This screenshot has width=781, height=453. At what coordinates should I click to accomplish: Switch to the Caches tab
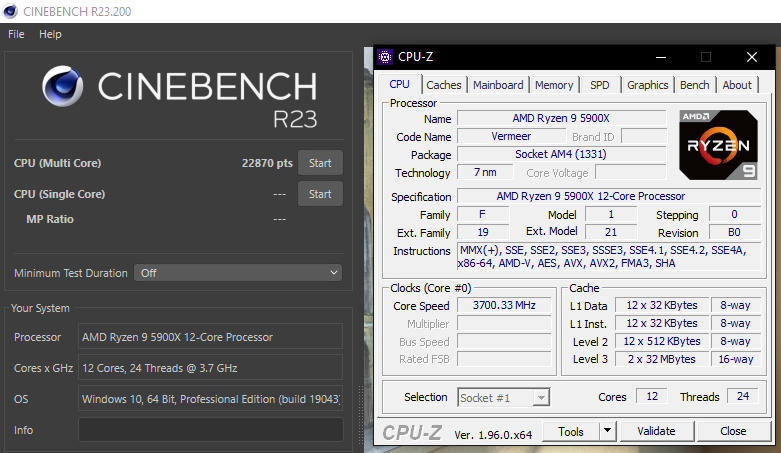click(444, 85)
